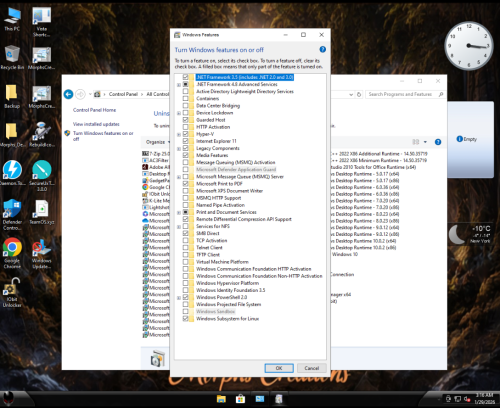Click the help icon in Programs and Features toolbar

click(438, 142)
